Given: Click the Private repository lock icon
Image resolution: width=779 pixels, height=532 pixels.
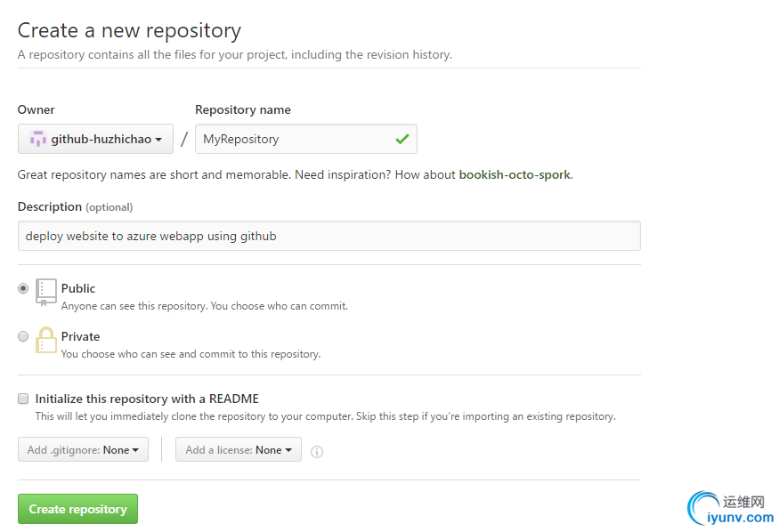Looking at the screenshot, I should point(45,340).
